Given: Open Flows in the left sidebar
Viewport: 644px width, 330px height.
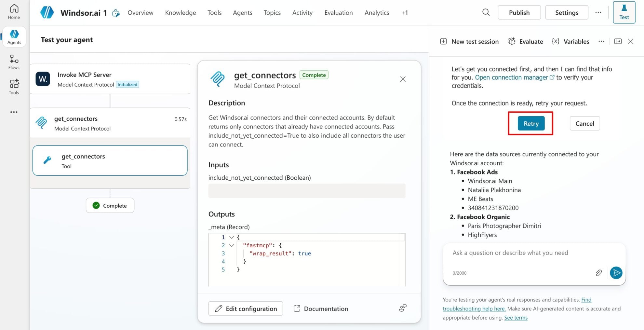Looking at the screenshot, I should click(14, 62).
